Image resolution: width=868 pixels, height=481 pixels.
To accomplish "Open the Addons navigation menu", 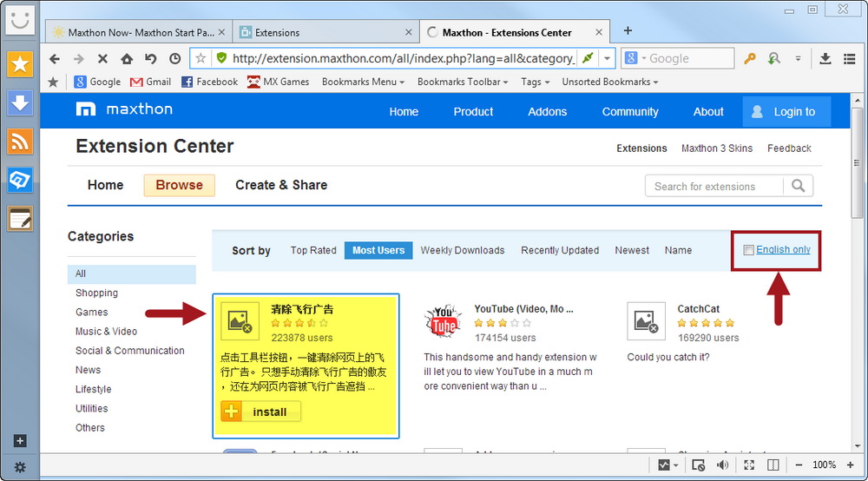I will 548,112.
